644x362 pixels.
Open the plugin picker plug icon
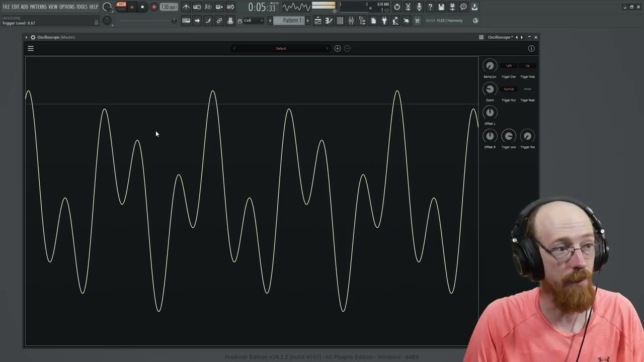384,21
